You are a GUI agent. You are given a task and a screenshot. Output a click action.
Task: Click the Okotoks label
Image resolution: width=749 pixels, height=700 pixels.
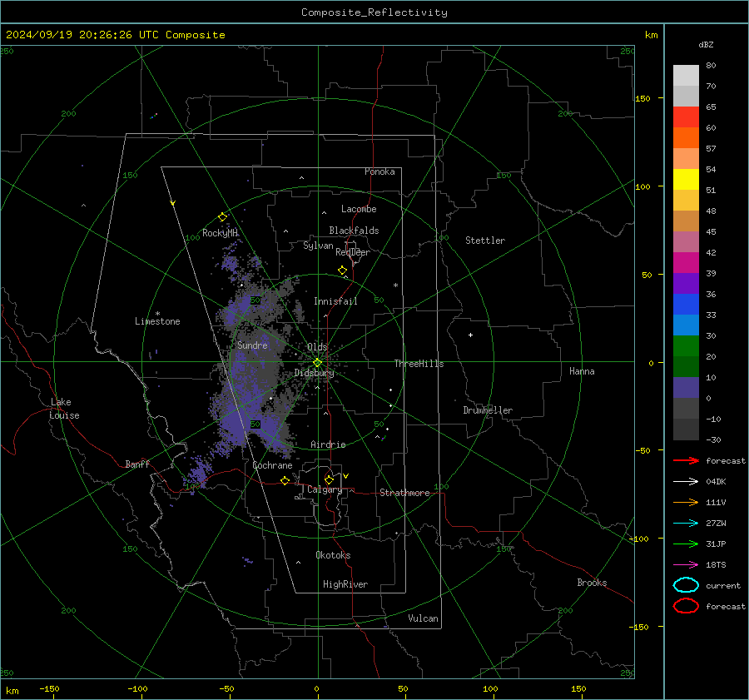pos(333,555)
